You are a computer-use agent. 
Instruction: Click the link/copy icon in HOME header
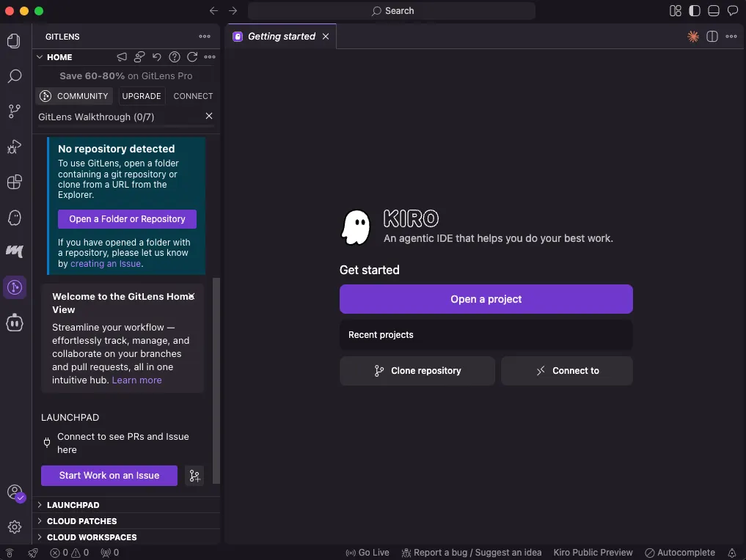point(139,57)
